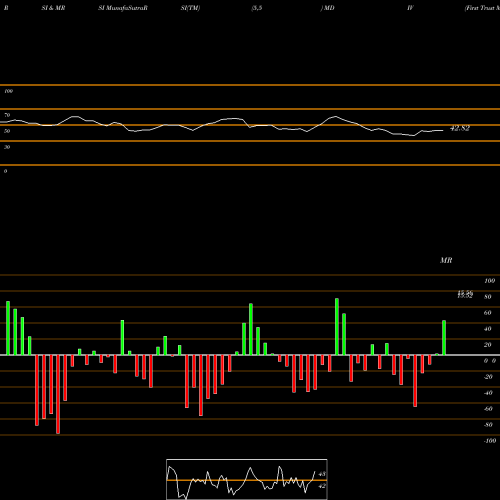Click the last green MR bar at far right
This screenshot has width=500, height=500.
click(x=444, y=338)
